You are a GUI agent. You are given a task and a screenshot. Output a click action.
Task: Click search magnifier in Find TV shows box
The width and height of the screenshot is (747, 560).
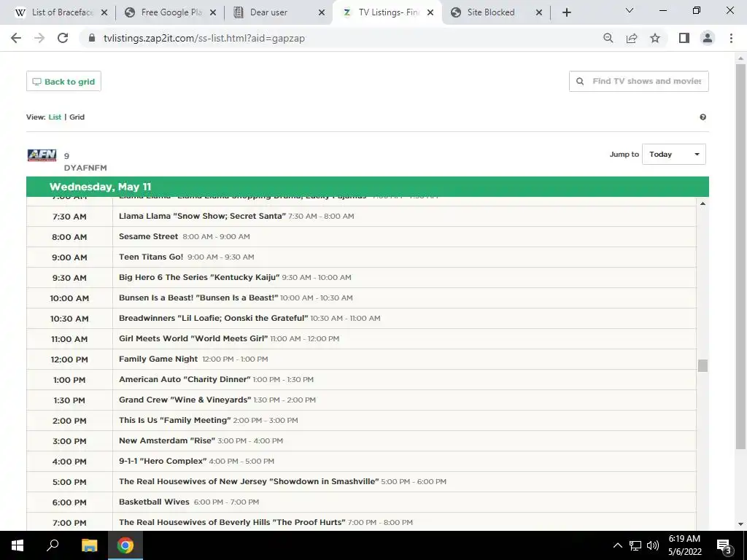[580, 82]
